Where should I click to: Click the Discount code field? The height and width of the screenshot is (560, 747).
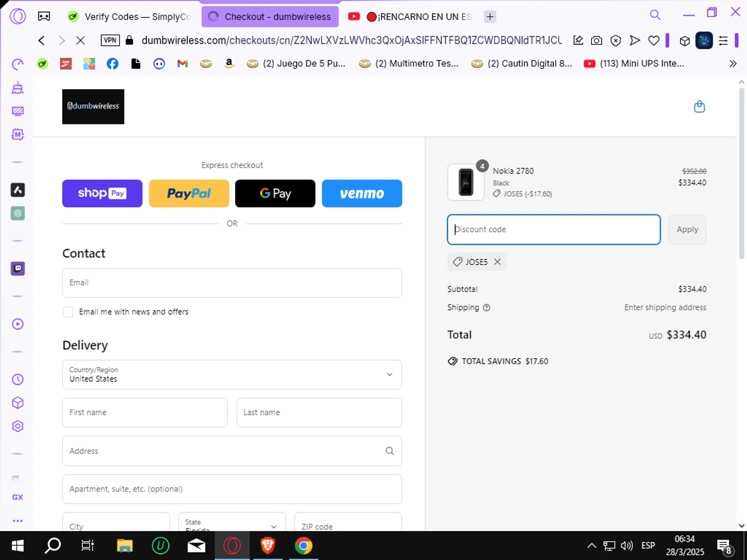[554, 229]
